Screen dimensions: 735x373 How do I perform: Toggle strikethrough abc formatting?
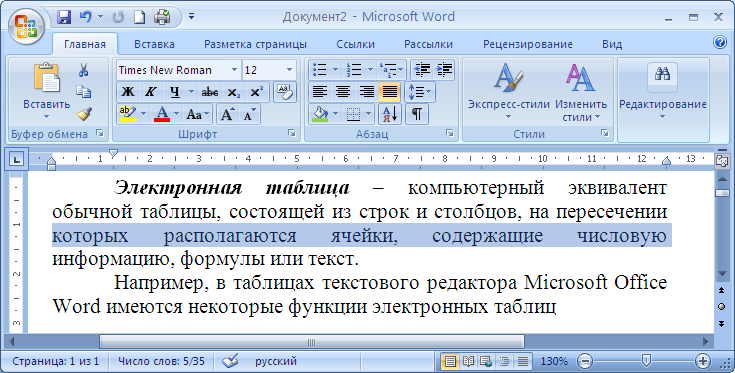pos(210,92)
